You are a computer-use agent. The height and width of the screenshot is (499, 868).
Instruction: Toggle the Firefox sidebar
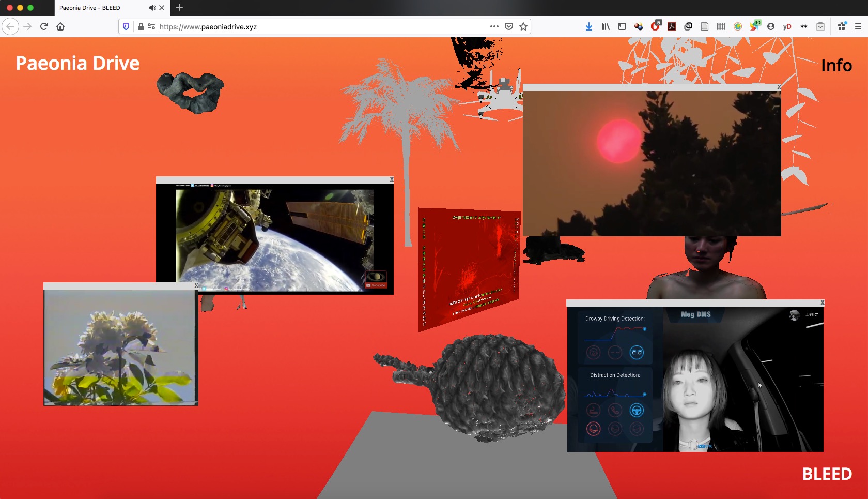tap(622, 26)
